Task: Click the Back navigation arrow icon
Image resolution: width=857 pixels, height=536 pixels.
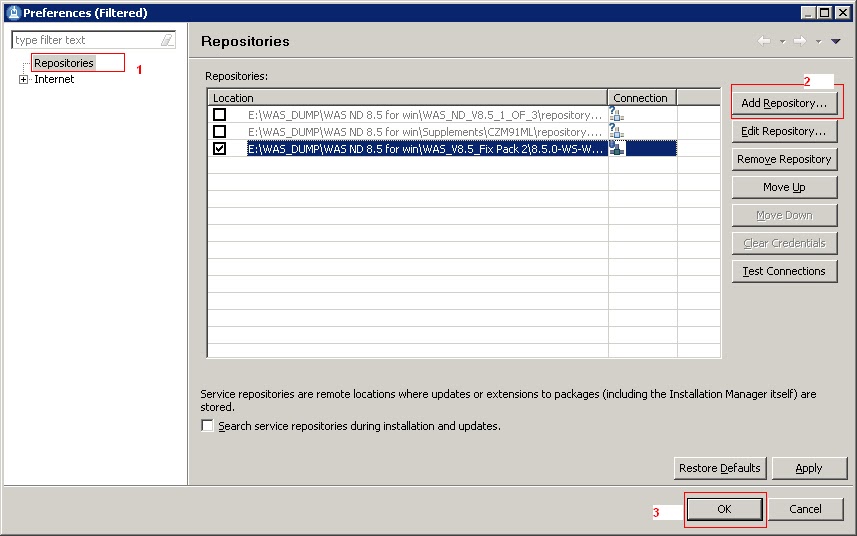Action: 764,41
